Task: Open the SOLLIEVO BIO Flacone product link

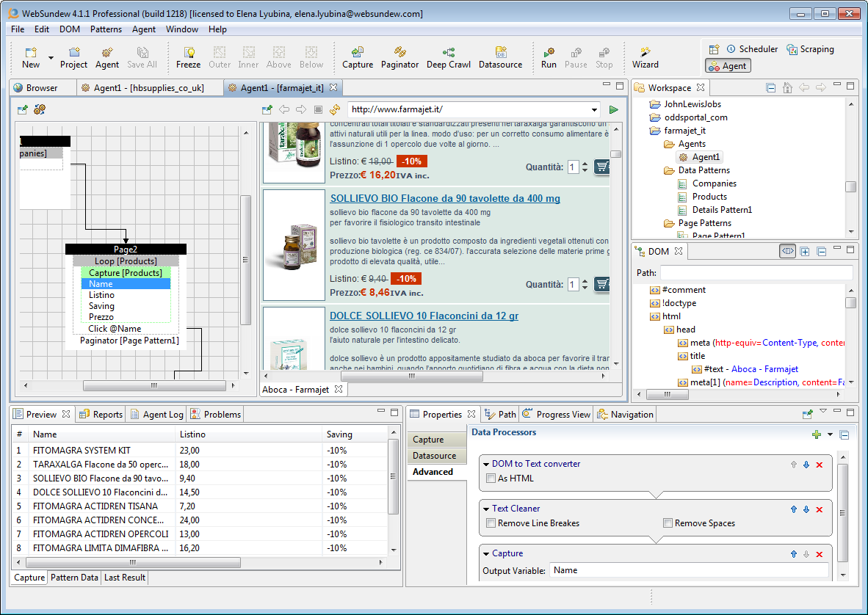Action: (x=445, y=199)
